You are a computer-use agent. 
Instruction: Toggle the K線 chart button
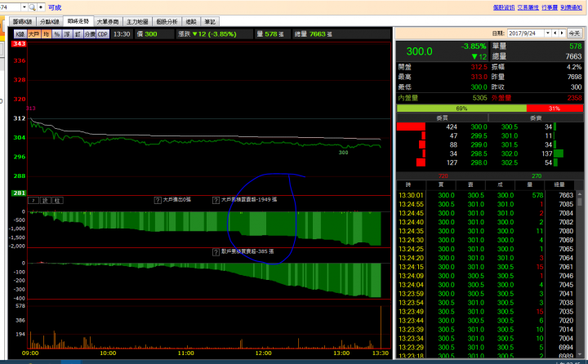20,34
